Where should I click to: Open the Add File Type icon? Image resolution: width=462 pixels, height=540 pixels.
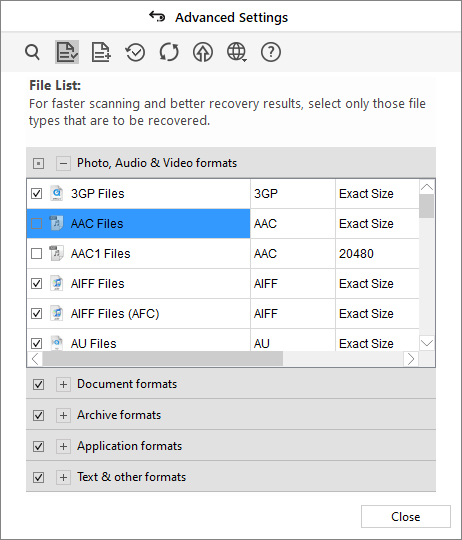(x=101, y=52)
